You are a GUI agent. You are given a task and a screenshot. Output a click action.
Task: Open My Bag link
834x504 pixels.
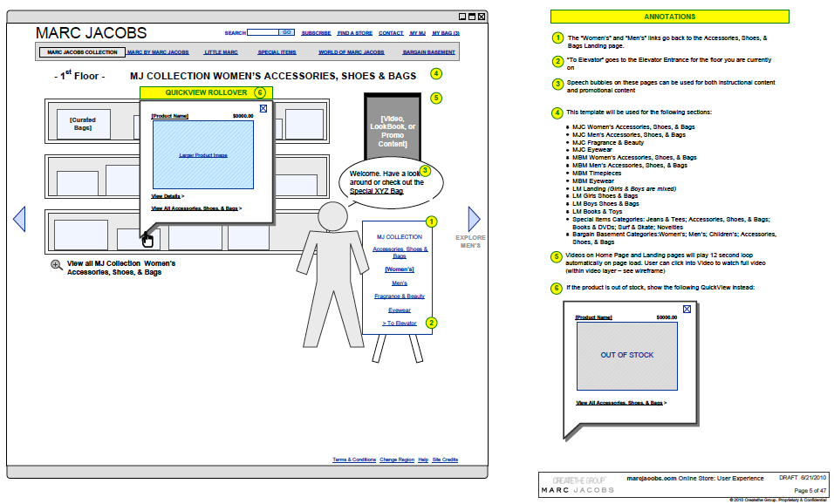click(x=446, y=33)
